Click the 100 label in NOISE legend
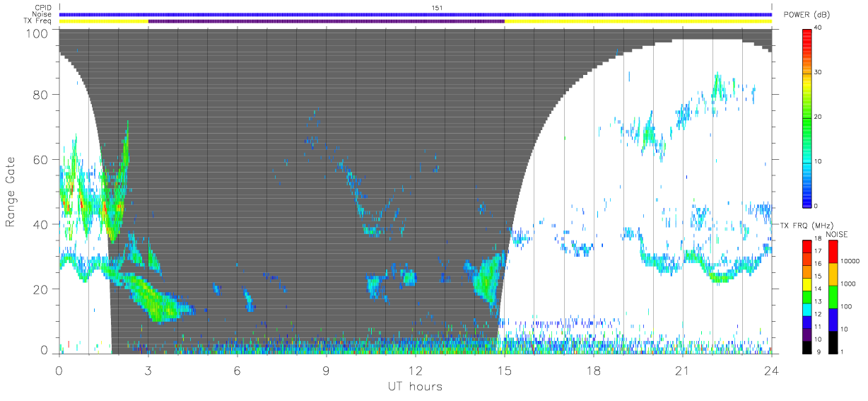Viewport: 868px width, 401px height. (845, 306)
